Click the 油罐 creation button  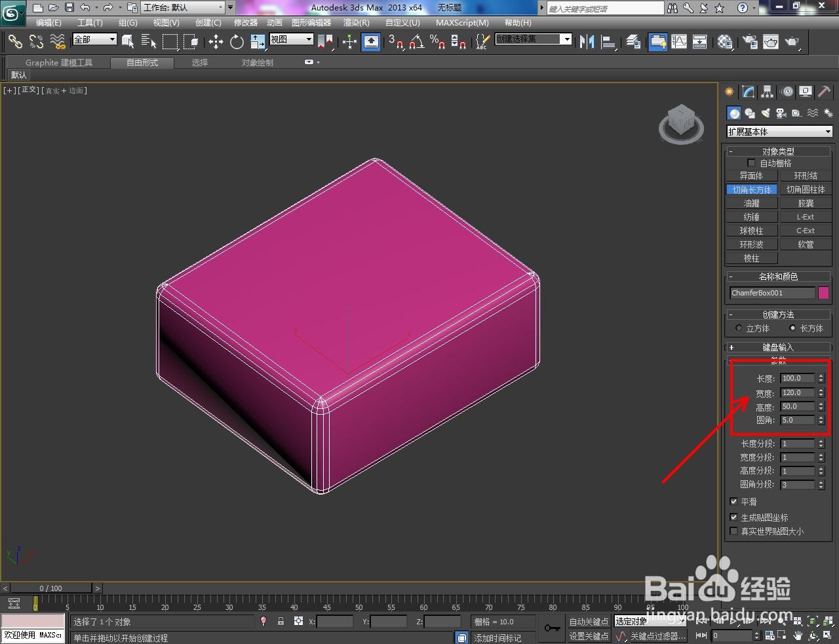[x=752, y=202]
